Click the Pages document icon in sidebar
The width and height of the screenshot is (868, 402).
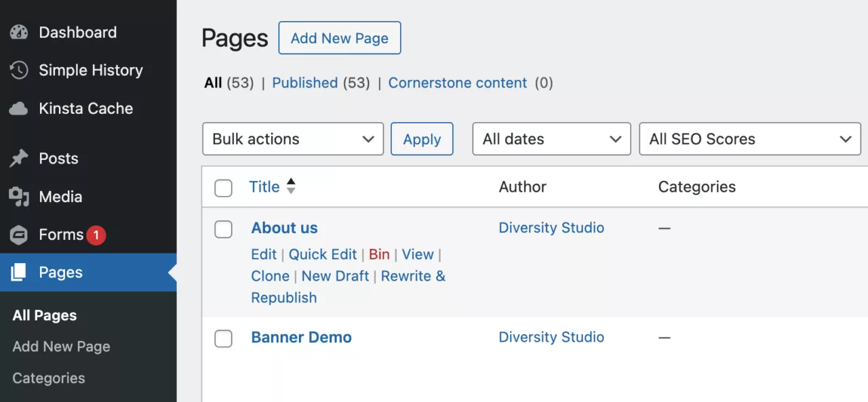(x=19, y=273)
